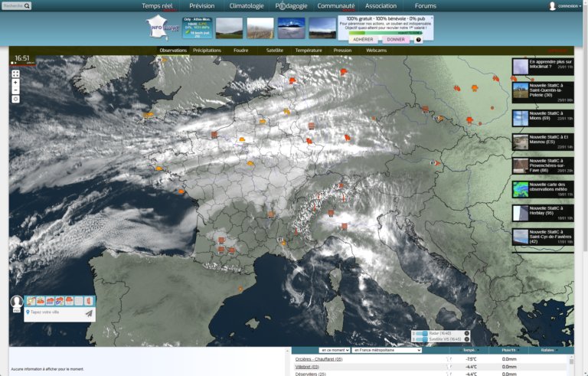Click the search magnifier icon
This screenshot has width=588, height=376.
click(28, 6)
